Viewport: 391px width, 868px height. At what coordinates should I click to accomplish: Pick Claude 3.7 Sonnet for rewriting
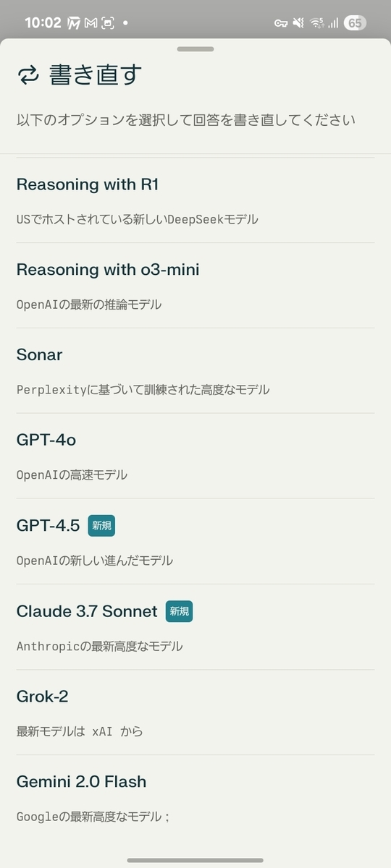click(x=195, y=627)
